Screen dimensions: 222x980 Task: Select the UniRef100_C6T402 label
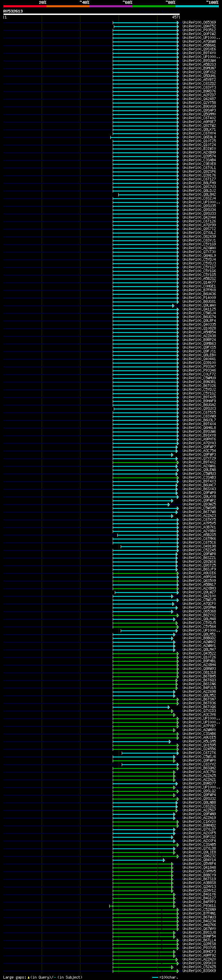pos(199,118)
